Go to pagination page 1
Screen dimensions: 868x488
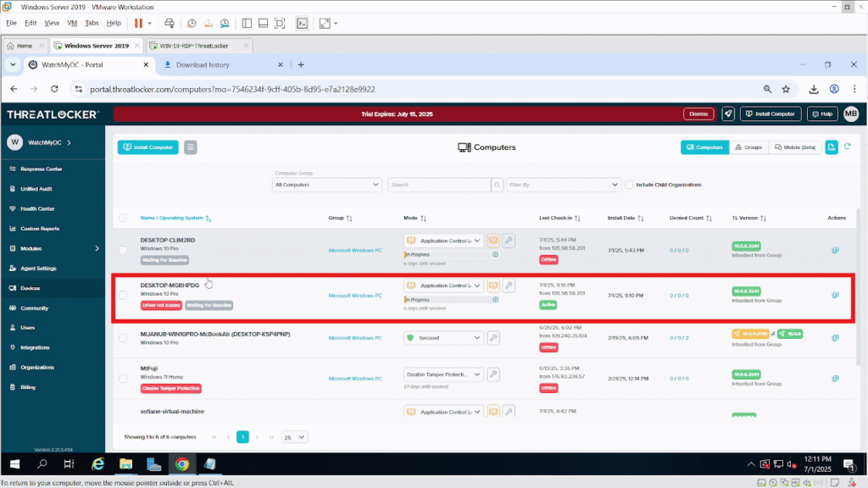[242, 437]
